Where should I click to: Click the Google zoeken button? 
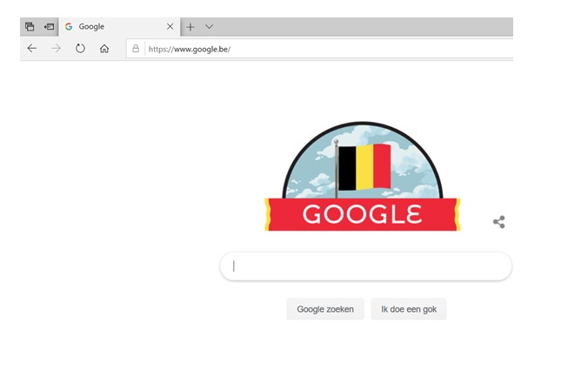[x=325, y=309]
